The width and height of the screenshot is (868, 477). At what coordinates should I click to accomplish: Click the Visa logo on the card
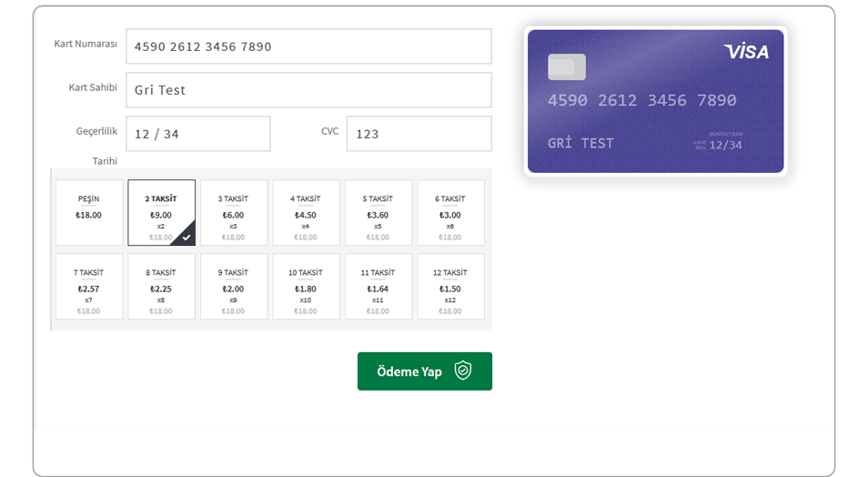746,52
